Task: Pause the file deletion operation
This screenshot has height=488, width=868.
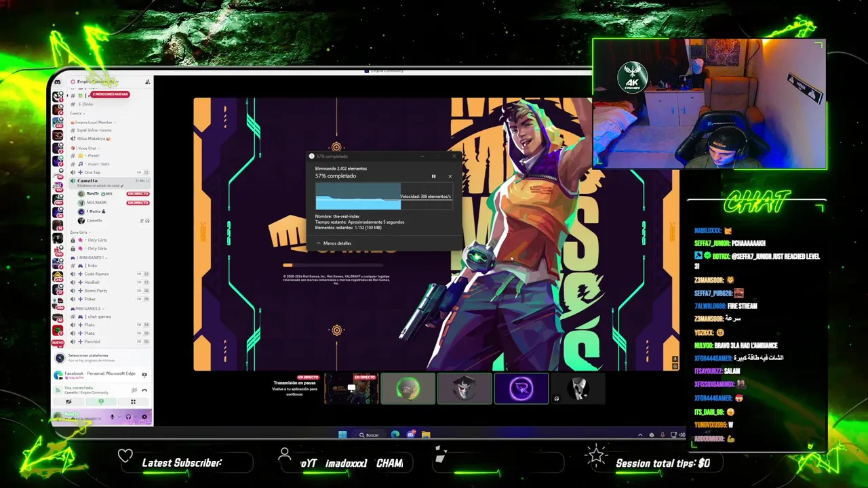Action: (434, 176)
